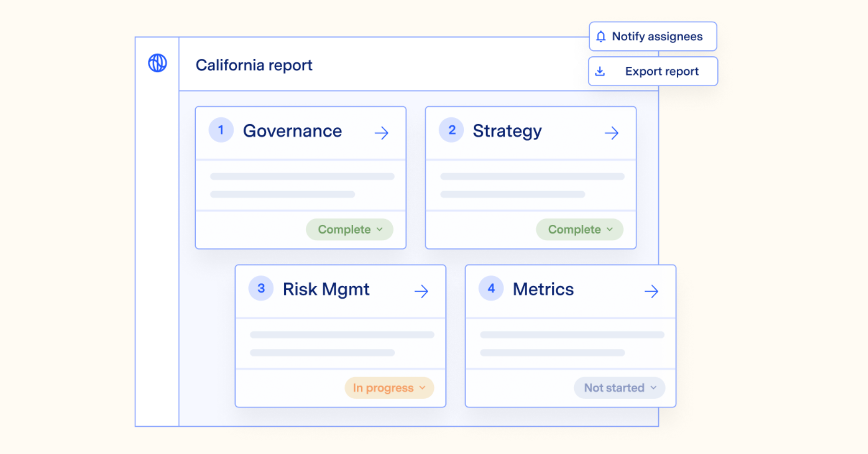Image resolution: width=868 pixels, height=454 pixels.
Task: Open Governance via its arrow icon
Action: [381, 133]
